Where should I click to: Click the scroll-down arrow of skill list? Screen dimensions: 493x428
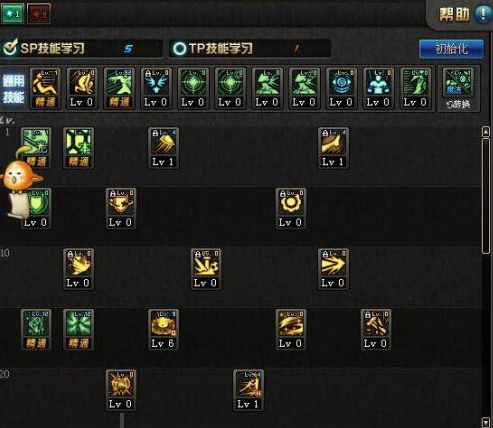click(x=486, y=422)
